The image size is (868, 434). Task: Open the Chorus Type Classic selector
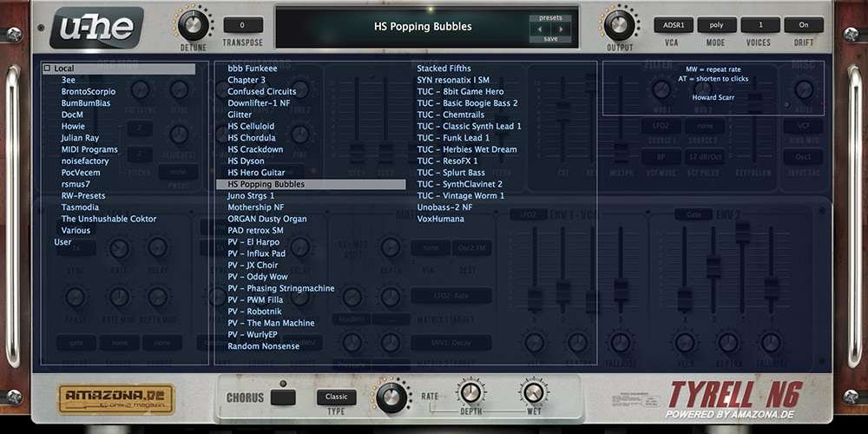(336, 397)
